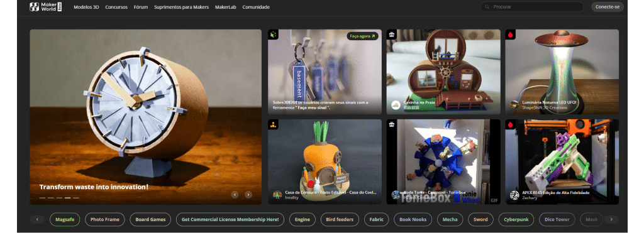644x233 pixels.
Task: Select Board Games tag
Action: (x=150, y=219)
